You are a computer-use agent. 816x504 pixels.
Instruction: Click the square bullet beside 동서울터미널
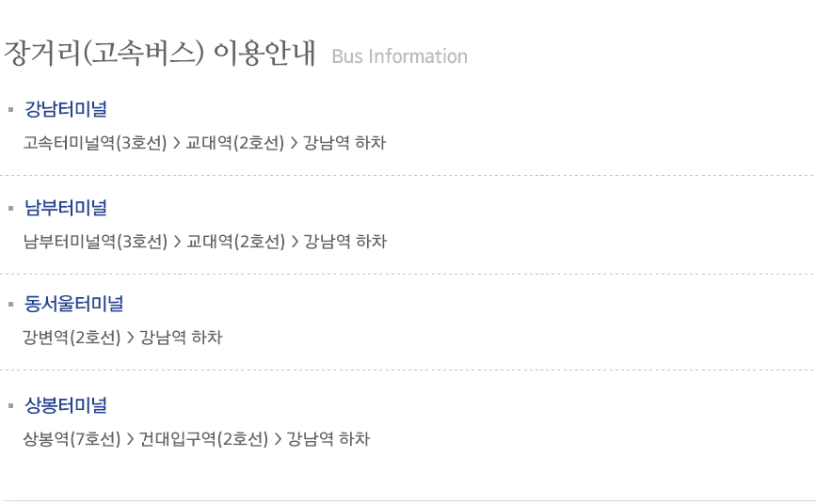[x=10, y=304]
